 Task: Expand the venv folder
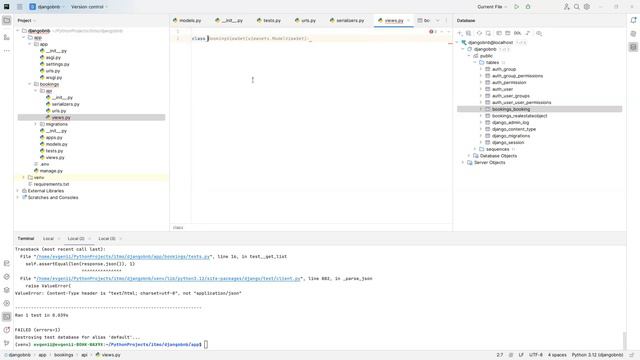point(24,178)
